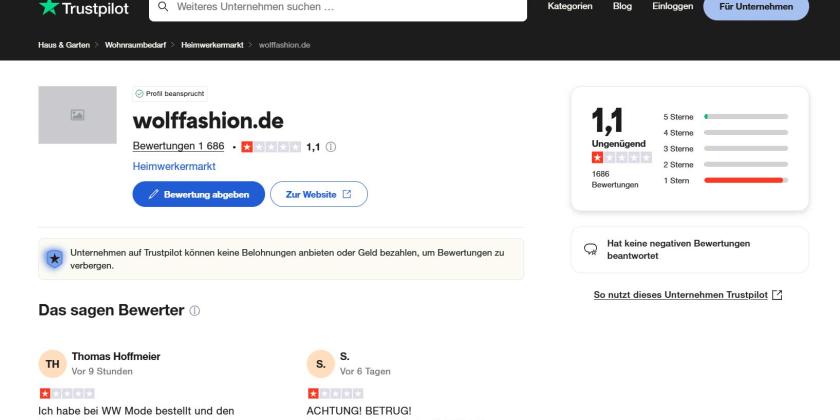Click external icon after Trustpilot usage link
The image size is (840, 420).
(x=777, y=295)
